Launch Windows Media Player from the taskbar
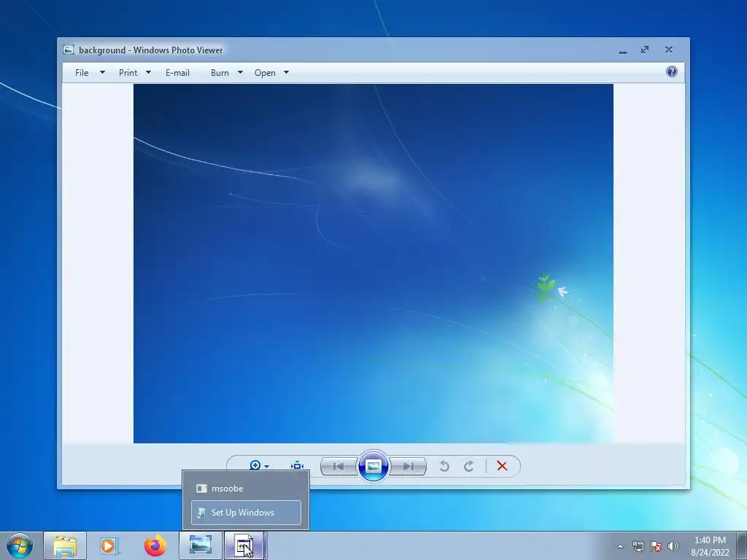747x560 pixels. 109,545
